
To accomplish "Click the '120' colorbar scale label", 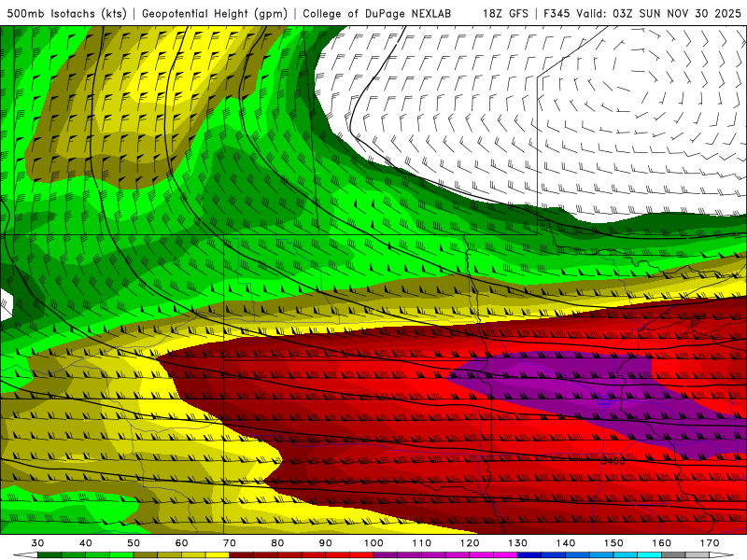I will pyautogui.click(x=470, y=543).
